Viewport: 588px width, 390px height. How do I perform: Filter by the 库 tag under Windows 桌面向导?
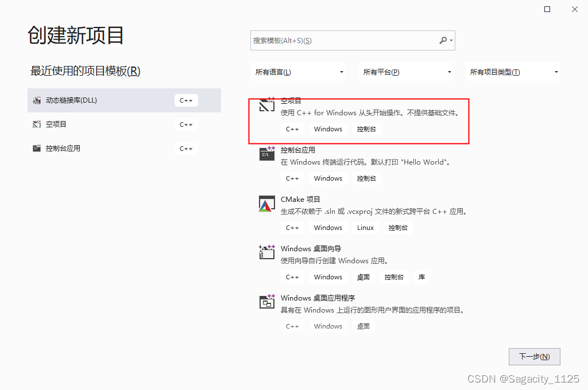421,277
